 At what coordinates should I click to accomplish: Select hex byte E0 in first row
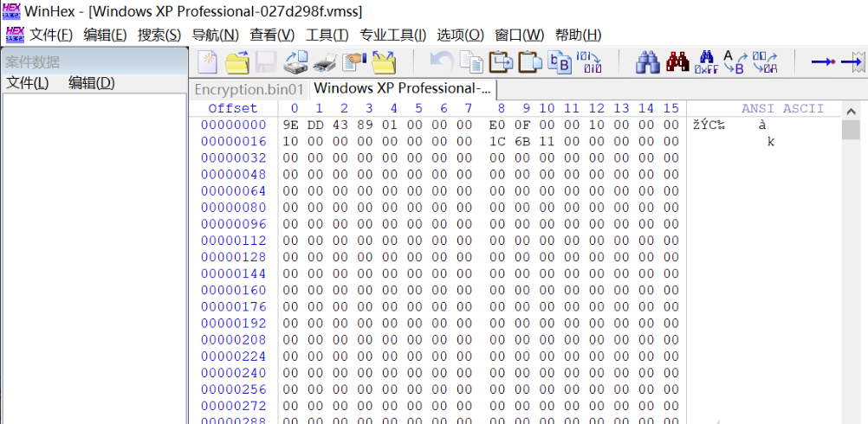[497, 125]
